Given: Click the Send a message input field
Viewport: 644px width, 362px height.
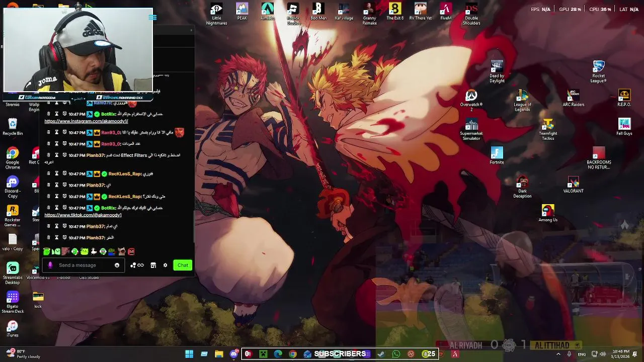Looking at the screenshot, I should pos(84,265).
